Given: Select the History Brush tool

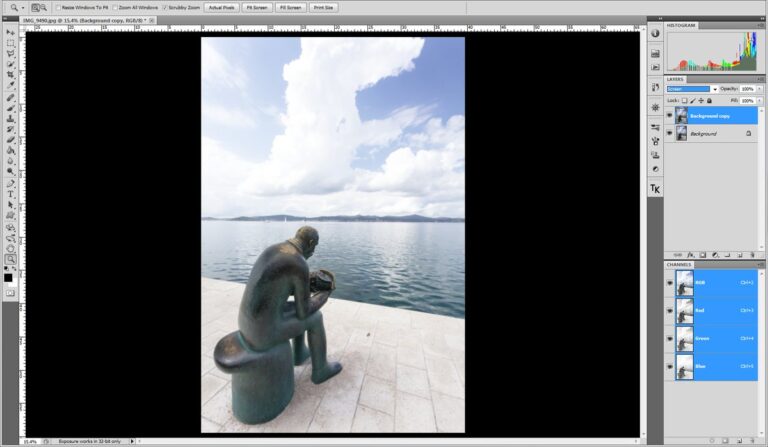Looking at the screenshot, I should click(10, 129).
